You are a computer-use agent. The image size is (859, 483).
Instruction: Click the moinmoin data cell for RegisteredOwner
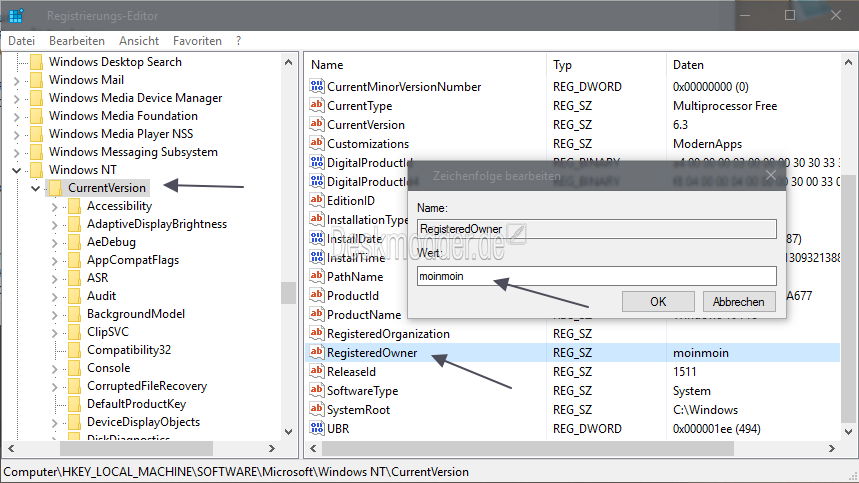coord(701,353)
